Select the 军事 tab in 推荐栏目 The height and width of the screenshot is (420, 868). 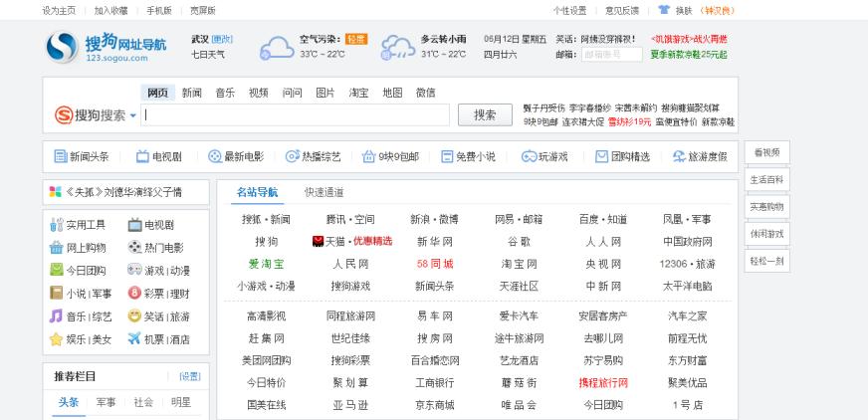click(x=106, y=402)
